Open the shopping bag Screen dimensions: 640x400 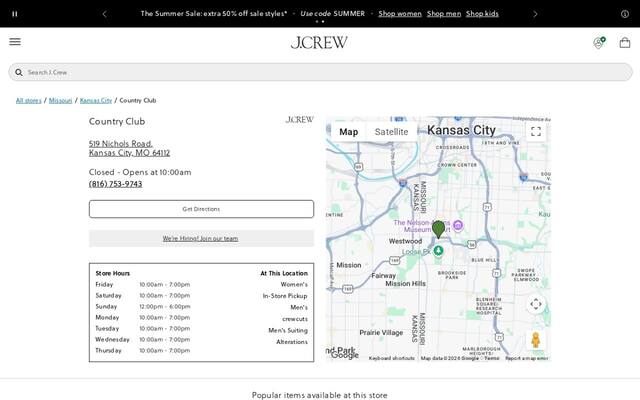625,42
